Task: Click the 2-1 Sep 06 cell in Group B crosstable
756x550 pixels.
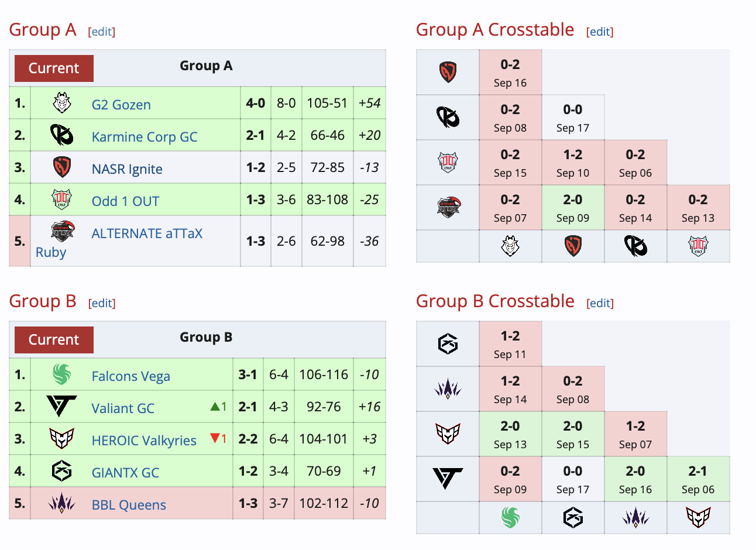Action: 698,479
